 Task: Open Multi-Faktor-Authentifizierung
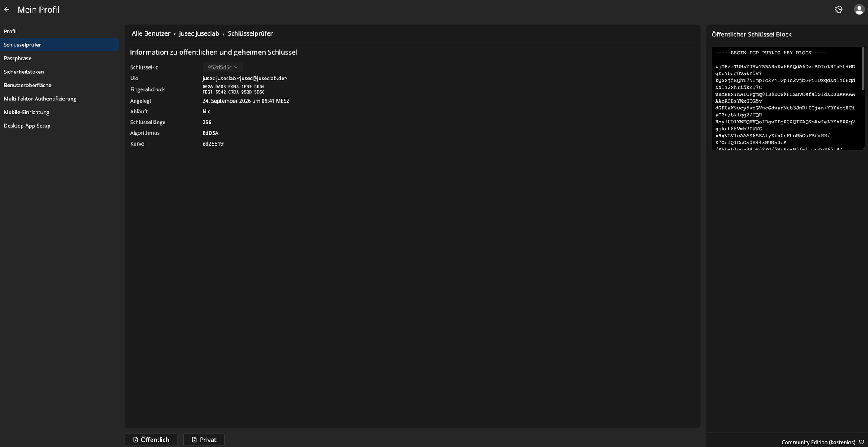59,99
